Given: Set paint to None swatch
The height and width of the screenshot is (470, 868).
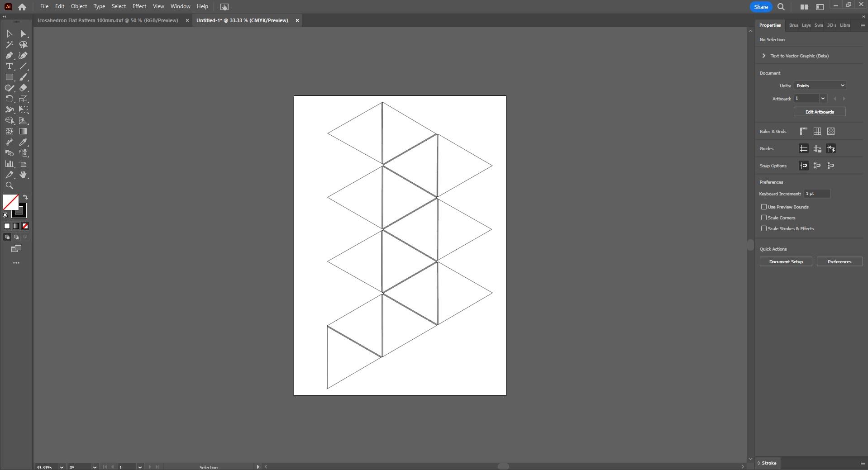Looking at the screenshot, I should [x=25, y=226].
